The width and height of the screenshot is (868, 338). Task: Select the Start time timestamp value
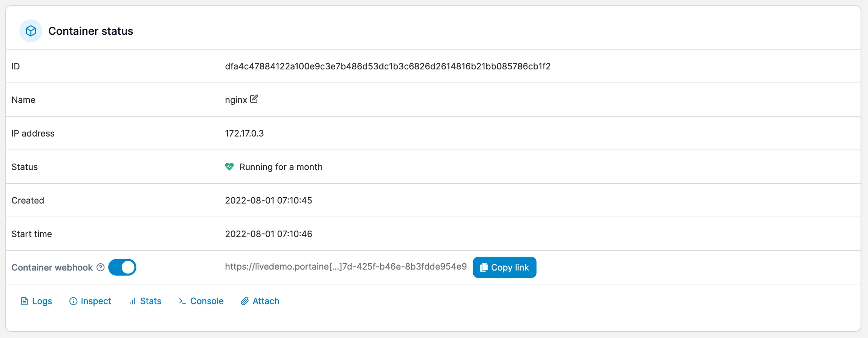point(268,234)
